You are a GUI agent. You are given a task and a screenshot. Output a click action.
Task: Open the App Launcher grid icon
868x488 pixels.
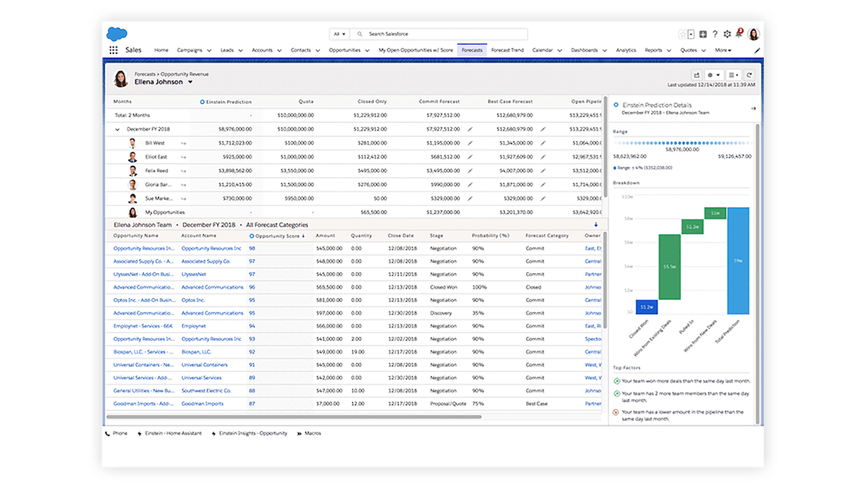[113, 50]
